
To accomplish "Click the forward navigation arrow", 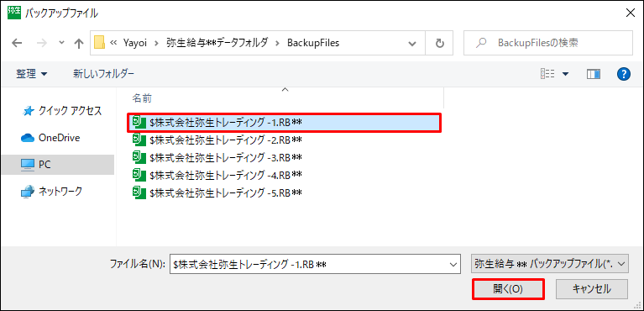I will [x=42, y=43].
